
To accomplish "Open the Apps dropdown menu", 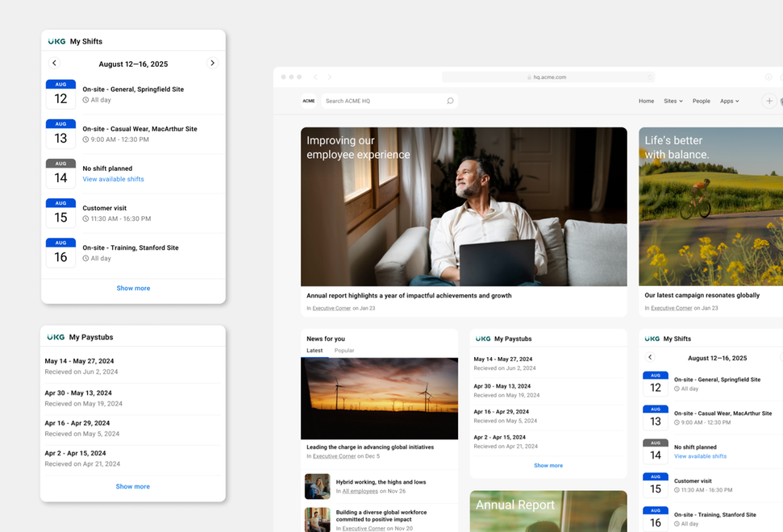I will tap(729, 101).
